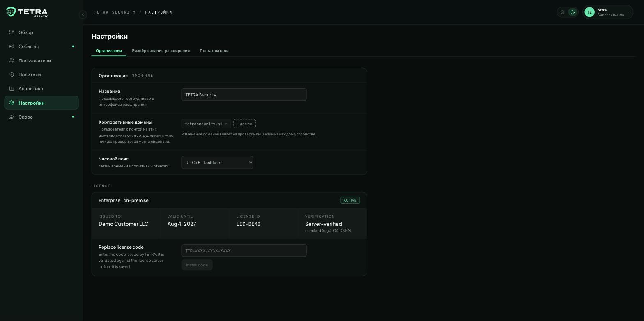Click the Replace license code label
The height and width of the screenshot is (321, 644).
(121, 247)
